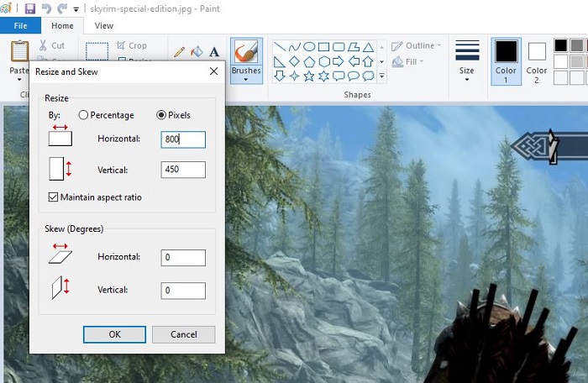
Task: Click the Cancel button
Action: 184,334
